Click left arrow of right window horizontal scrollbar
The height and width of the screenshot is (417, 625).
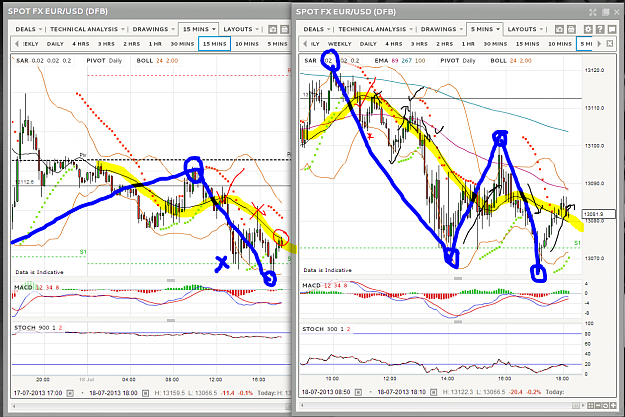(x=303, y=405)
